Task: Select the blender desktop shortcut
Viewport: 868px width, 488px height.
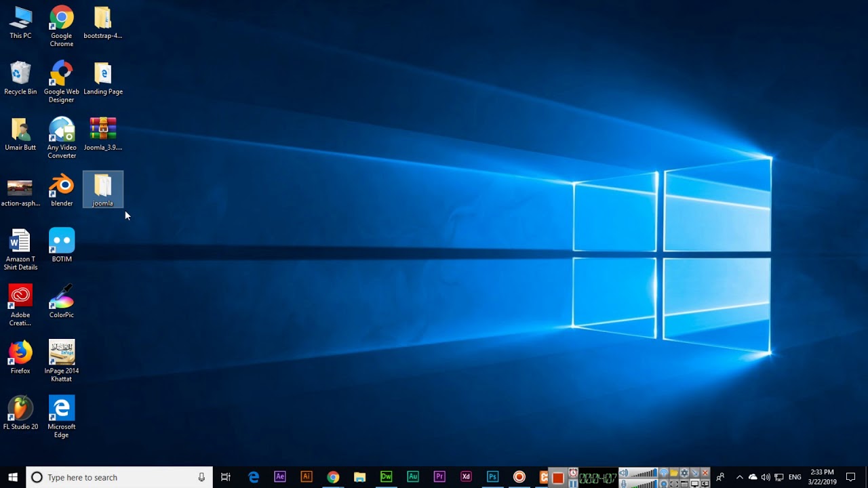Action: click(x=62, y=190)
